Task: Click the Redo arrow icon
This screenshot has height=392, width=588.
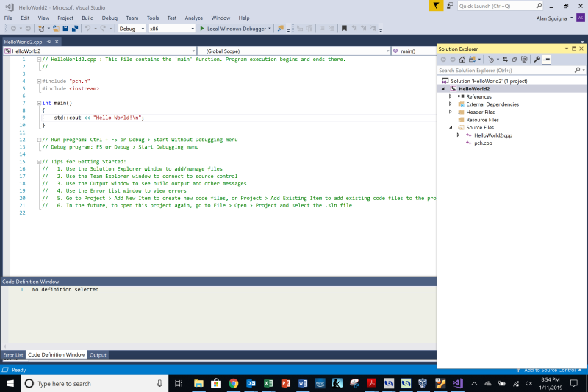Action: point(103,29)
